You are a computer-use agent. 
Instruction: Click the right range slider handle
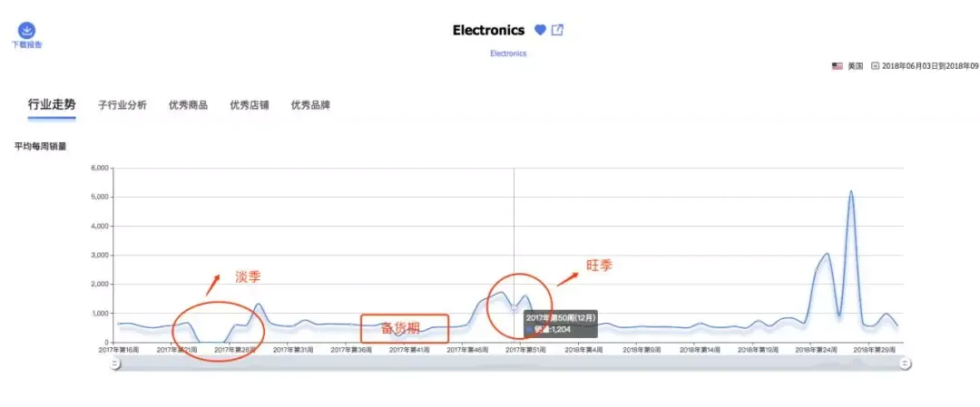(x=905, y=363)
